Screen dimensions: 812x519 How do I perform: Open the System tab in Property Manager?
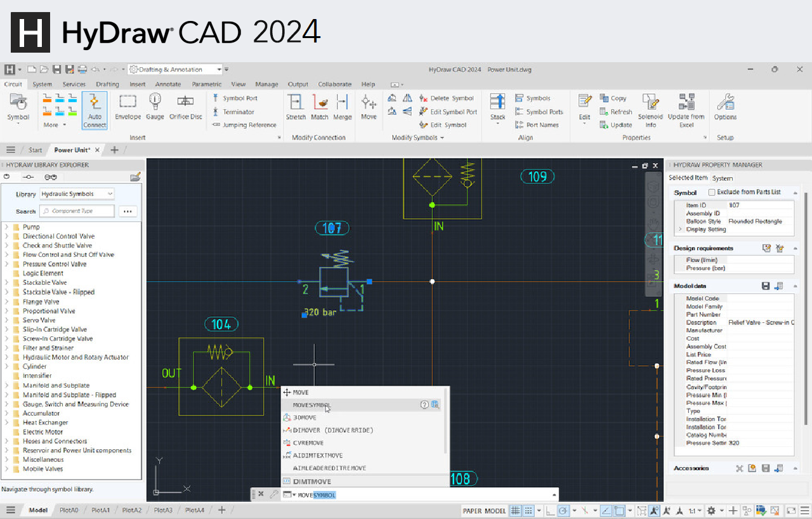722,178
